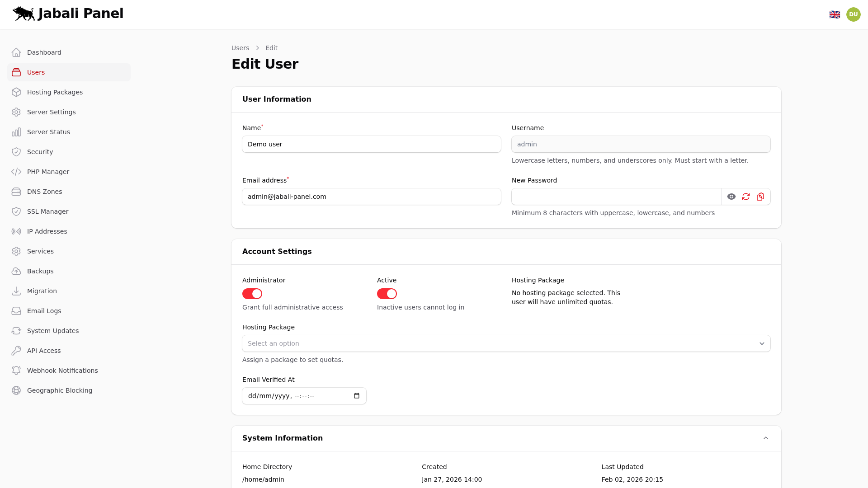Click the Jabali Panel boar logo

coord(24,14)
